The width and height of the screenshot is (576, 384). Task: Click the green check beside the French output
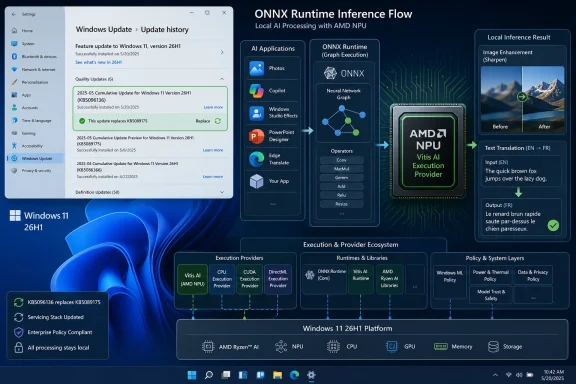553,225
